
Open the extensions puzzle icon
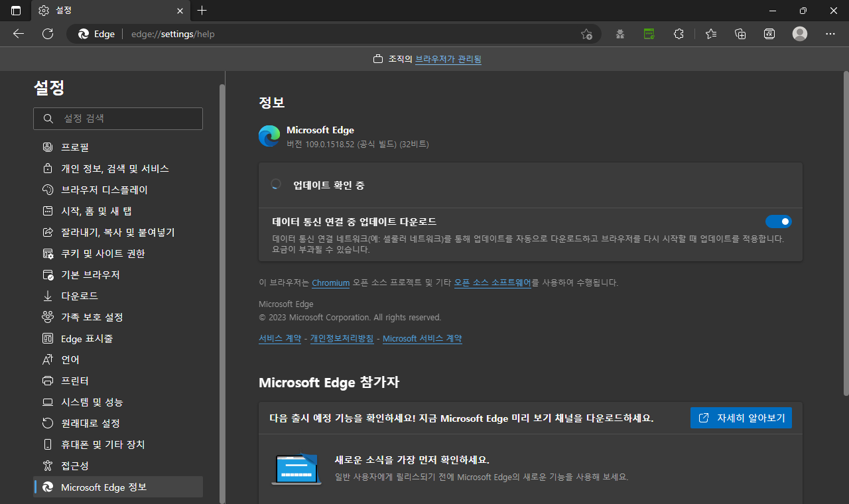[679, 34]
